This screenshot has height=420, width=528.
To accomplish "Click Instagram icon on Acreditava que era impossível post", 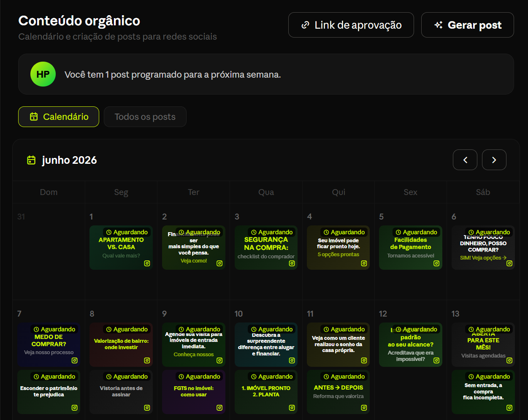I will coord(436,360).
